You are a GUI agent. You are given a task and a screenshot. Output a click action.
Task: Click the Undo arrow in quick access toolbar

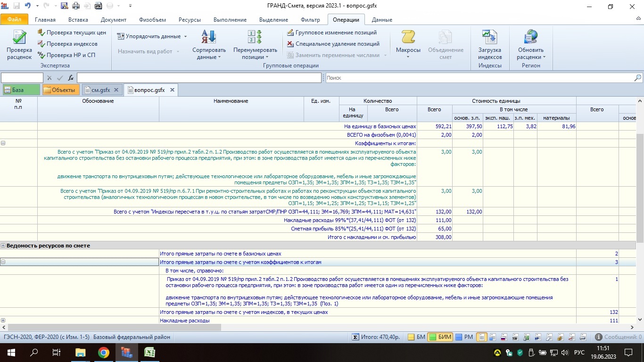(x=28, y=6)
